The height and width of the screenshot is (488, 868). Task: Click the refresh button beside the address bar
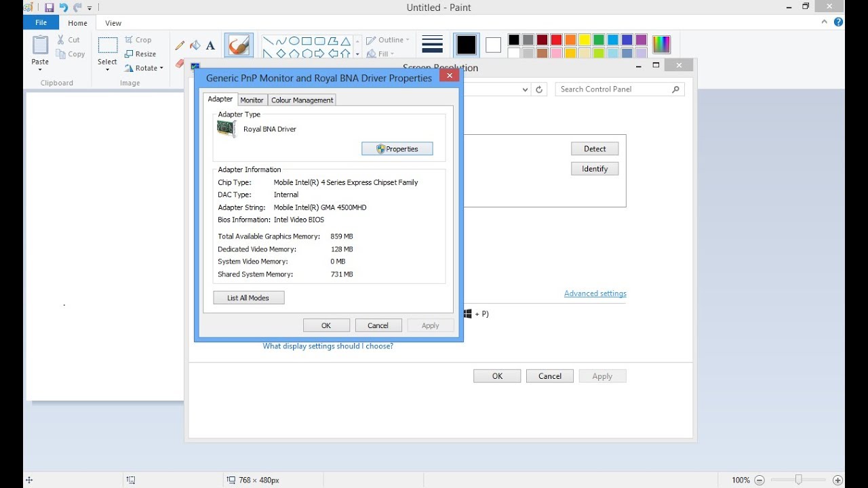(540, 89)
